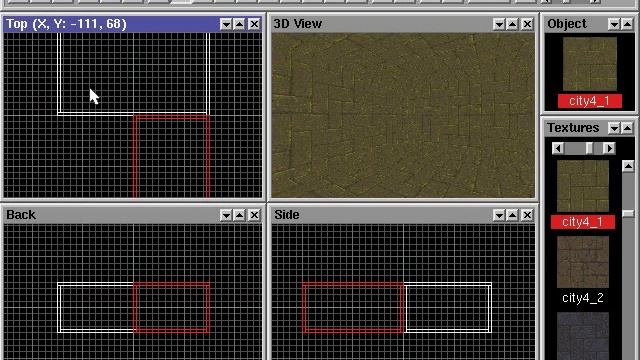Image resolution: width=640 pixels, height=360 pixels.
Task: Click the Textures panel title
Action: click(573, 128)
